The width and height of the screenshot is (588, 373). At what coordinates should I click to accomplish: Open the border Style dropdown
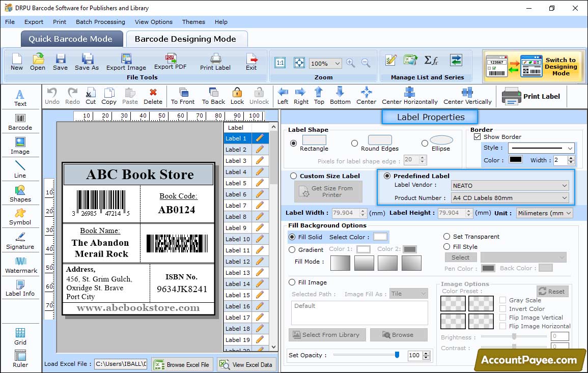pyautogui.click(x=570, y=148)
